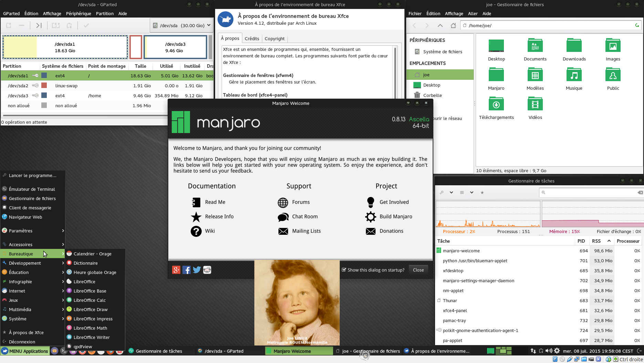Close the Manjaro Welcome dialog
The image size is (644, 363).
point(418,270)
